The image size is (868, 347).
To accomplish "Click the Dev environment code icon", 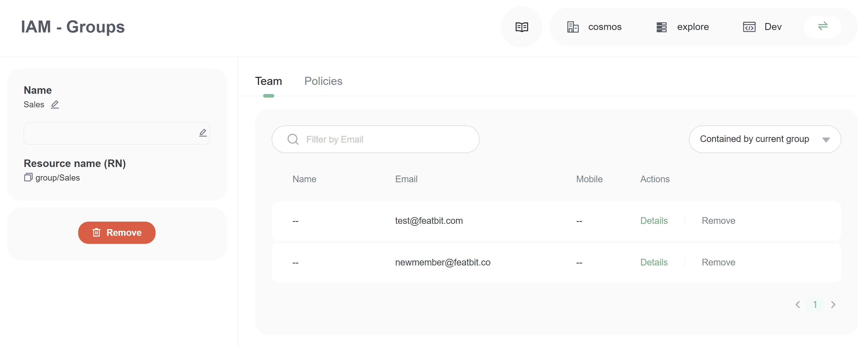I will click(x=749, y=27).
